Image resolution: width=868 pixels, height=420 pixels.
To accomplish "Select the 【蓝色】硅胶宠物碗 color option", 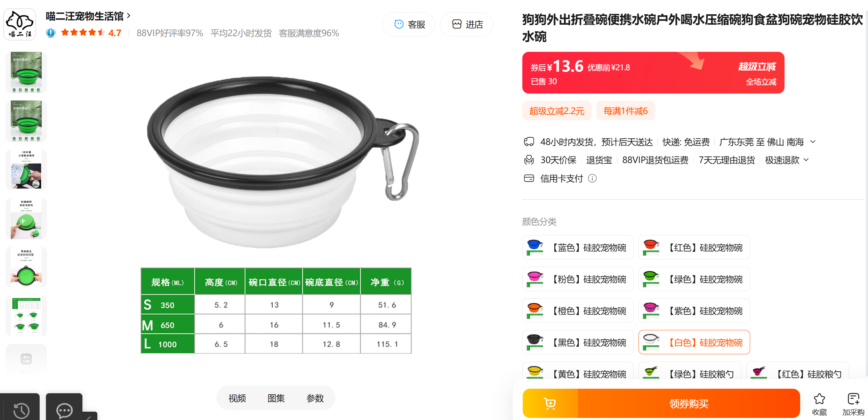I will [x=578, y=247].
